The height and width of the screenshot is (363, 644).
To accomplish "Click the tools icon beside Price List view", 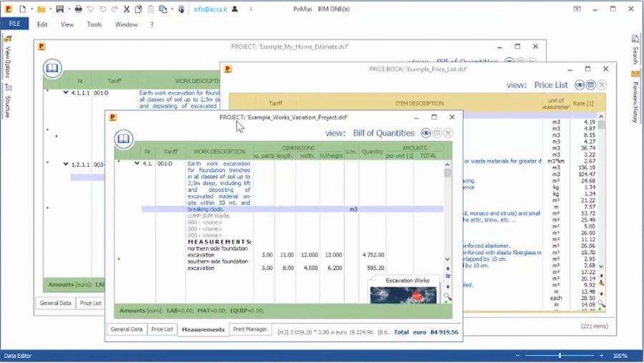I will 602,84.
